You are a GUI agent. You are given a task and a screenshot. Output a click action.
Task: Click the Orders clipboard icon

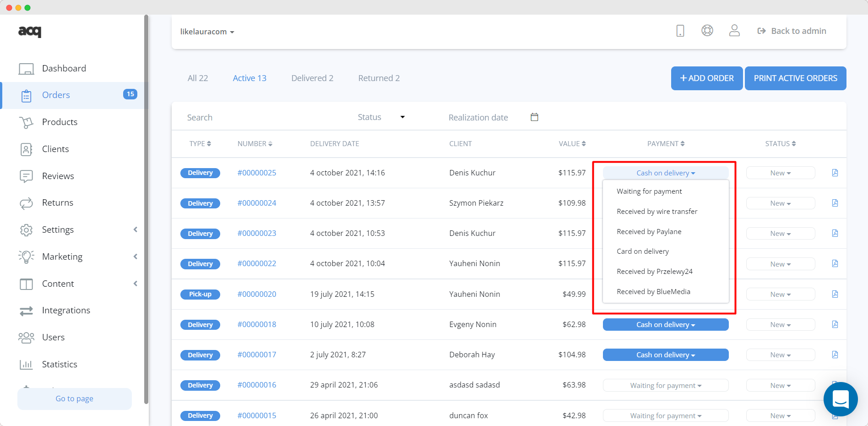[x=26, y=96]
